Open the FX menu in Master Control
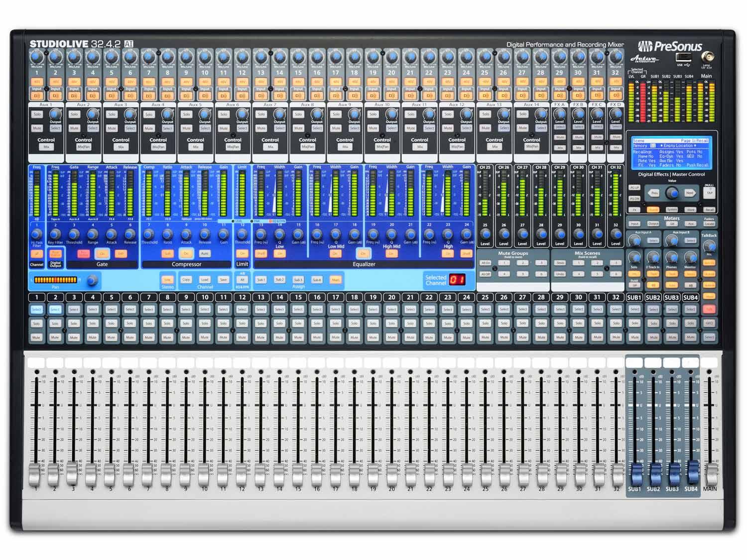This screenshot has width=747, height=560. 634,210
